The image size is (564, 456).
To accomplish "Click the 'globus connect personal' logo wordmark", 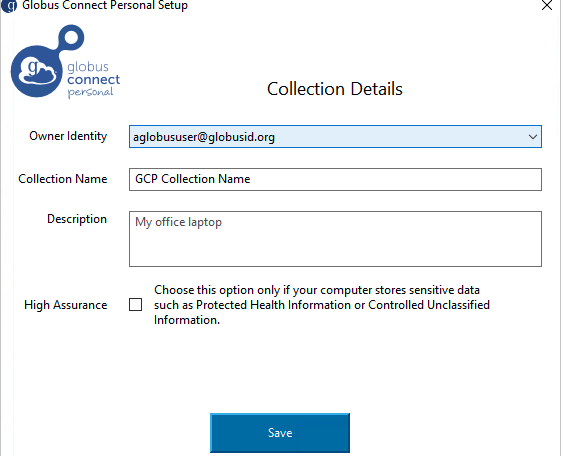I will click(94, 80).
